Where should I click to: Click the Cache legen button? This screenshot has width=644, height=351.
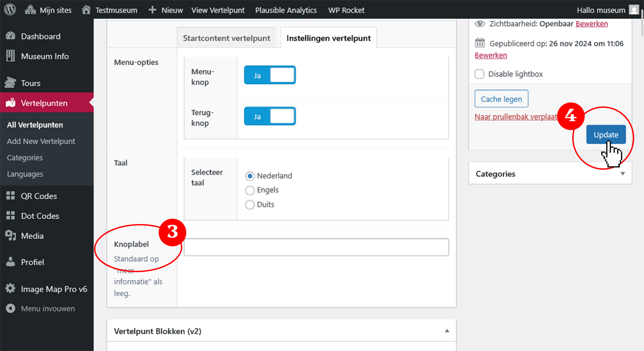click(x=501, y=99)
